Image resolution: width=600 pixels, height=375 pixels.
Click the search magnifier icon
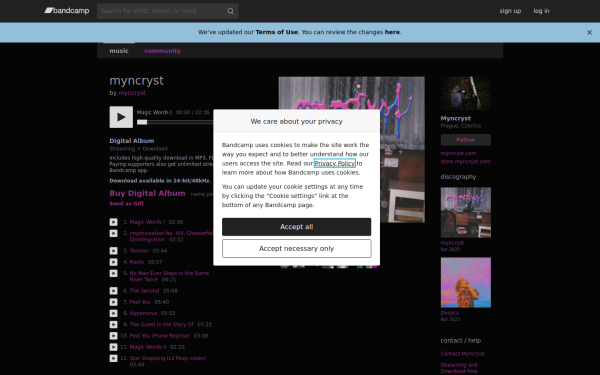coord(230,11)
